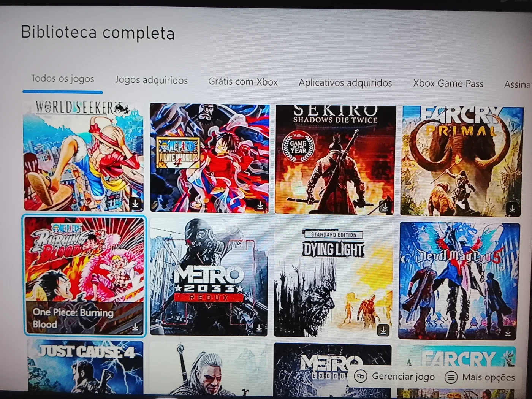Go to the Xbox Game Pass tab
Viewport: 532px width, 399px height.
point(448,83)
